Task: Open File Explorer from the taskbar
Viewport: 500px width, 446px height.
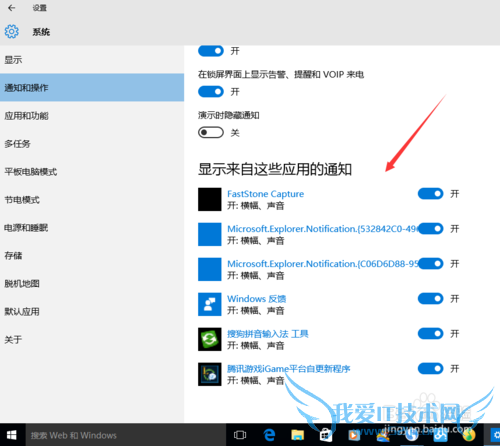Action: [298, 435]
